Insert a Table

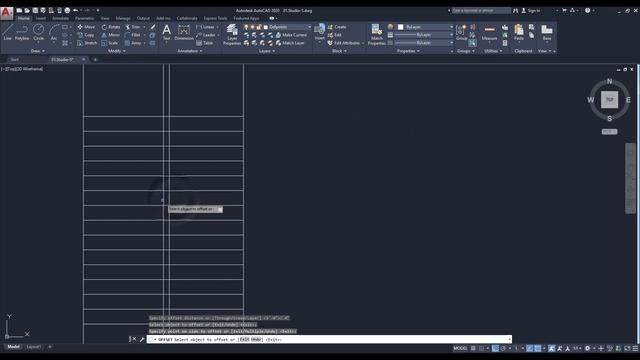204,43
